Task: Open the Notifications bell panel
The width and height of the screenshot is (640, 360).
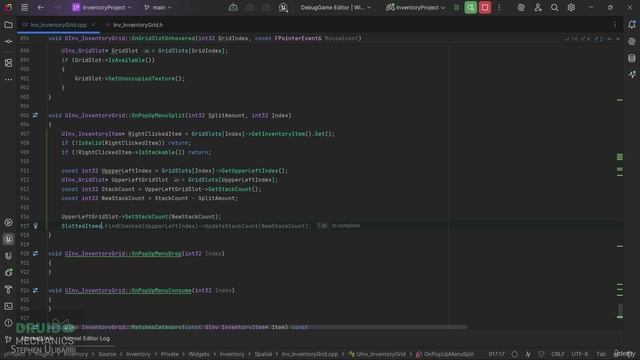Action: (632, 24)
